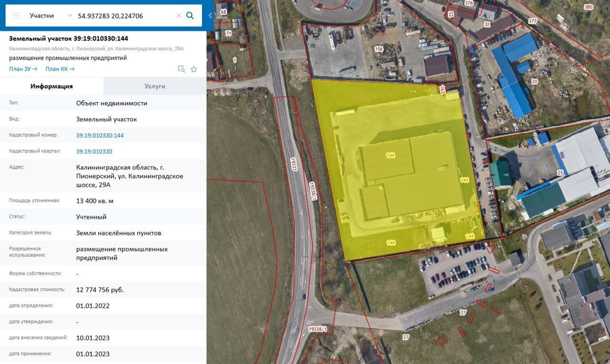
Task: Select the panel title Земельный участок 39:19:010330:144
Action: 69,39
